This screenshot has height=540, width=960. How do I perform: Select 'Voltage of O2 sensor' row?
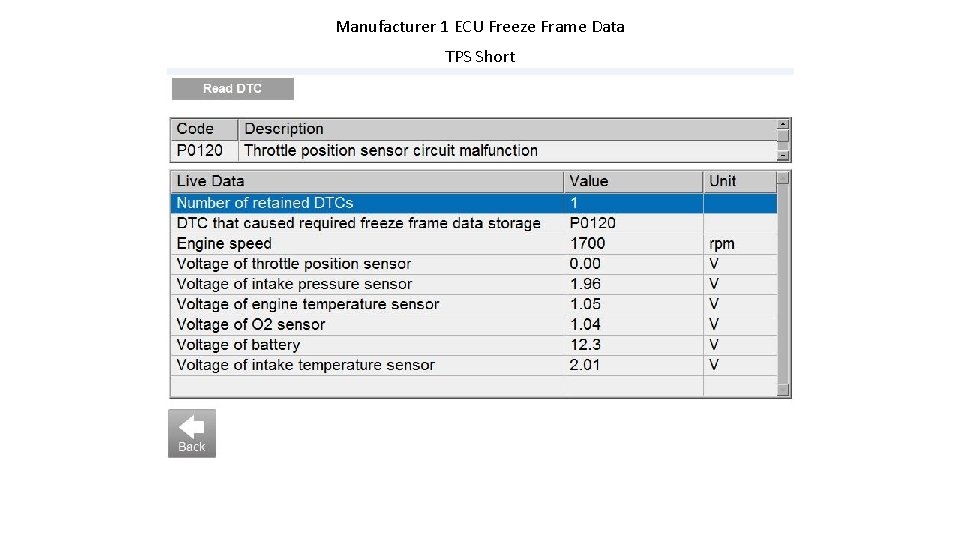pos(474,324)
